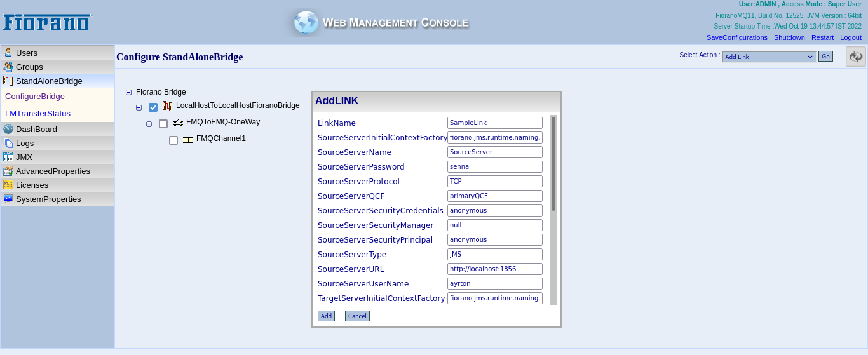The image size is (868, 355).
Task: Click the AdvancedProperties sidebar icon
Action: click(8, 171)
